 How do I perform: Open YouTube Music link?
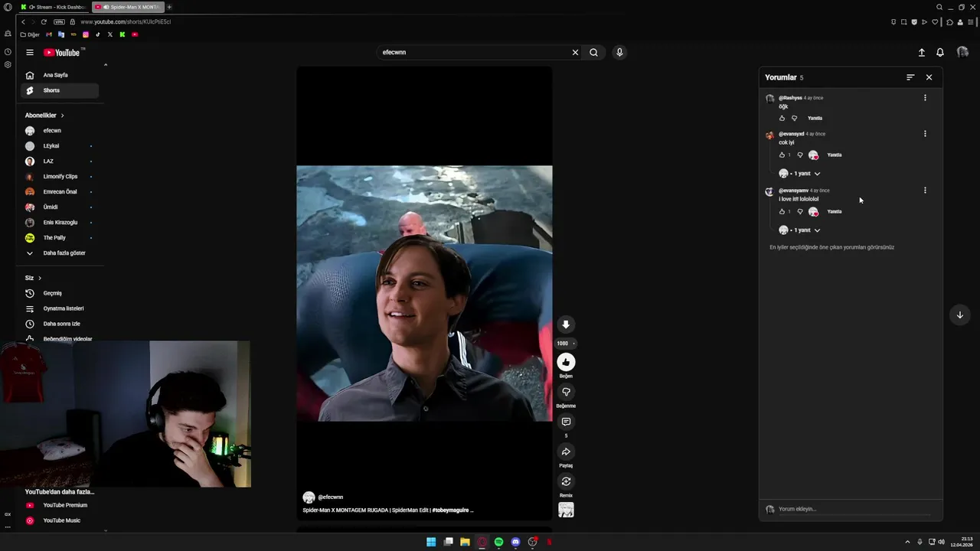click(x=60, y=520)
